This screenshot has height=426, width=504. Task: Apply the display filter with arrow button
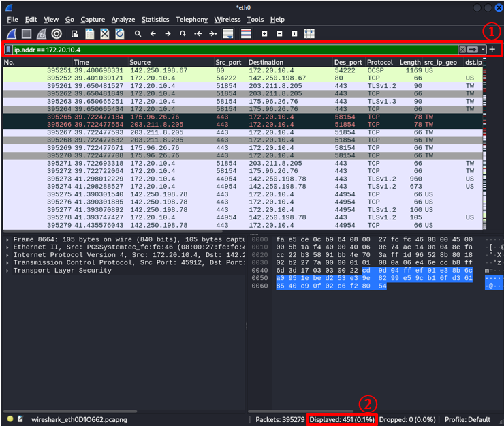pos(473,50)
